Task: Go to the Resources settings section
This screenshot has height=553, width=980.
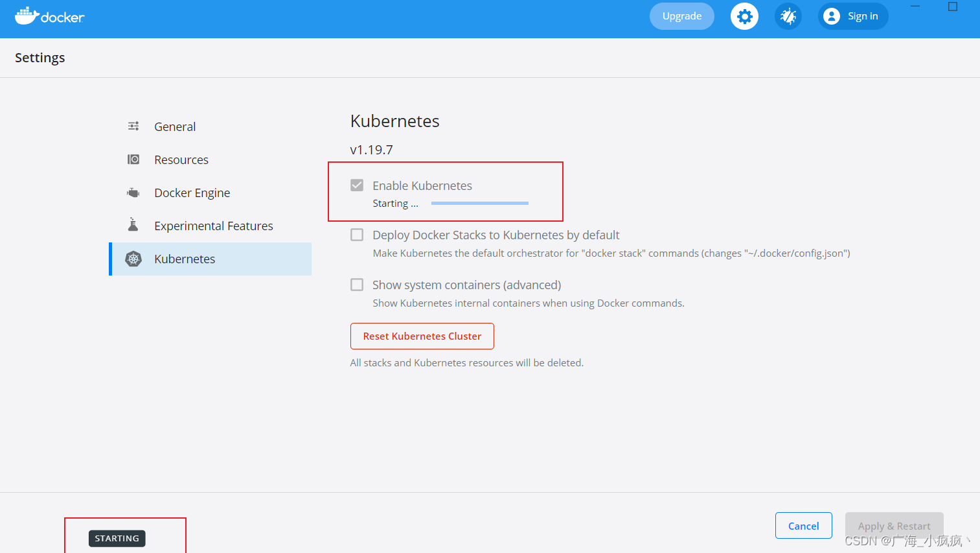Action: point(211,159)
